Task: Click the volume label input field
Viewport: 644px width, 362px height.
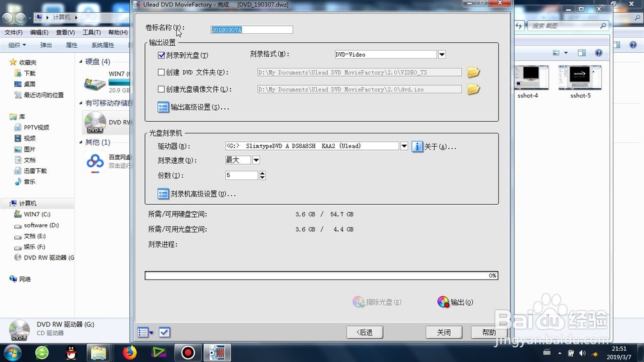Action: [251, 30]
